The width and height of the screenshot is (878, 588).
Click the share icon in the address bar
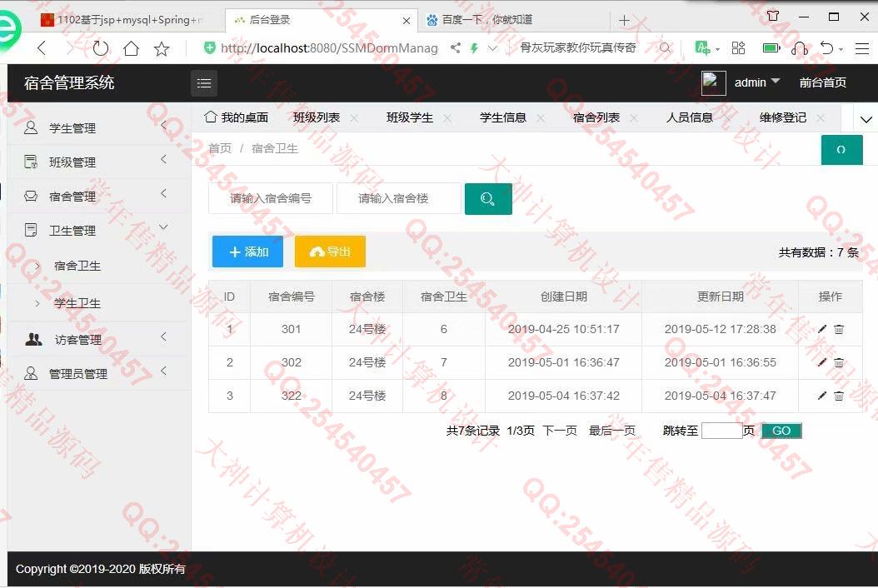[456, 48]
